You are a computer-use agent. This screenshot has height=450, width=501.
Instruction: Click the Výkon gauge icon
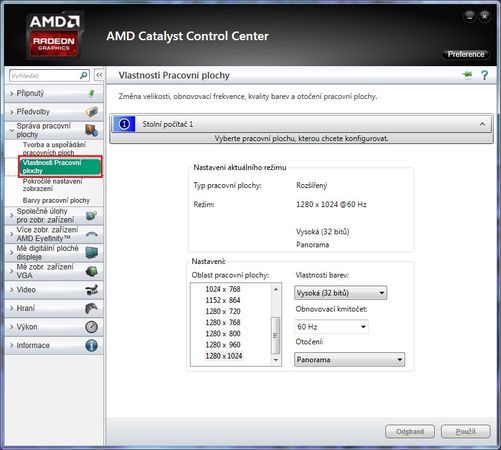(x=92, y=327)
